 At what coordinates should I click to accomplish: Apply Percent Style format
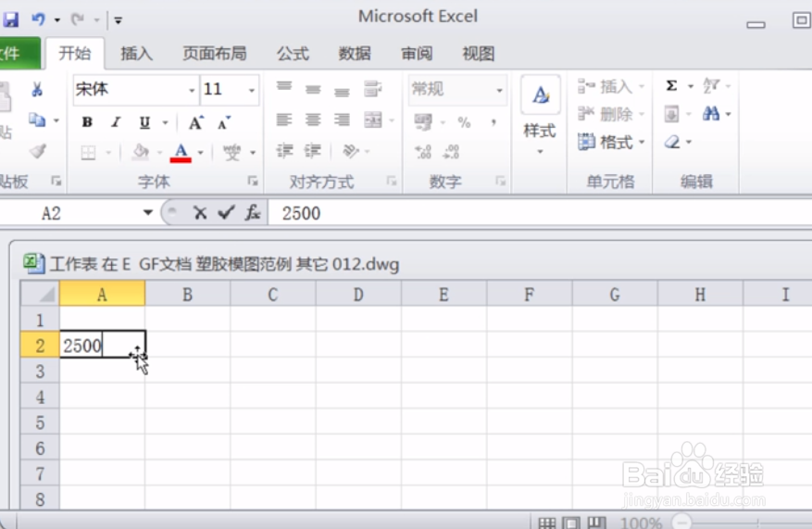[464, 122]
